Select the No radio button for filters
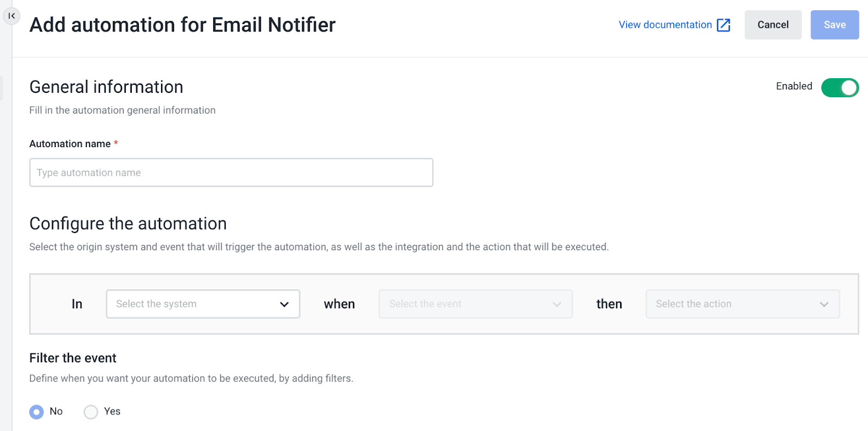This screenshot has height=431, width=868. click(x=36, y=412)
